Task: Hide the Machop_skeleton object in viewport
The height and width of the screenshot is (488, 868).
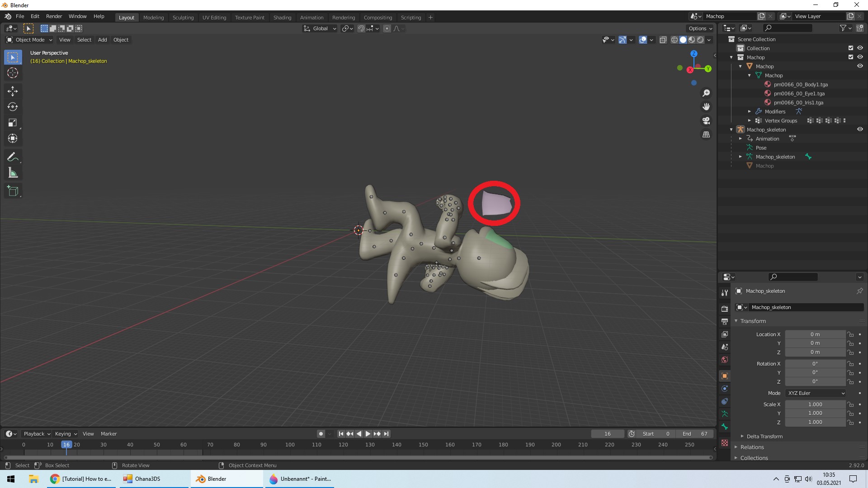Action: click(x=860, y=130)
